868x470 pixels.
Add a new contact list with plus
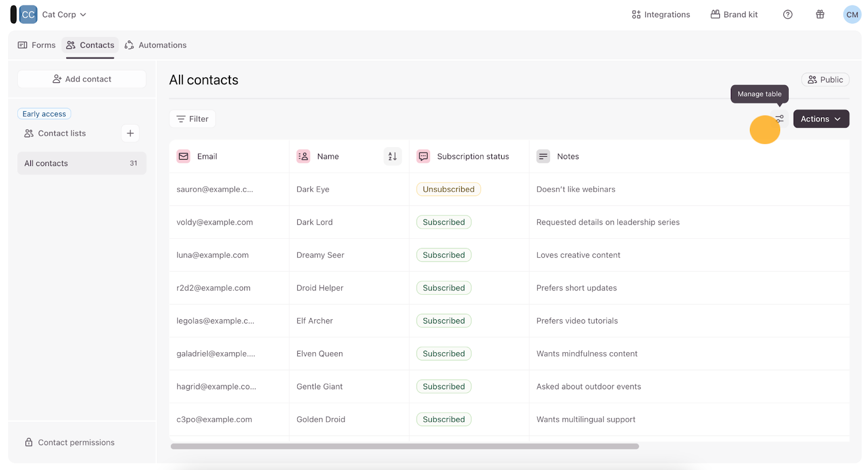[130, 134]
